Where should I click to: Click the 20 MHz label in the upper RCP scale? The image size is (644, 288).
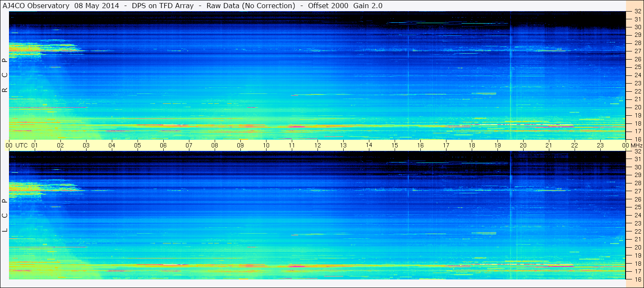pos(637,107)
